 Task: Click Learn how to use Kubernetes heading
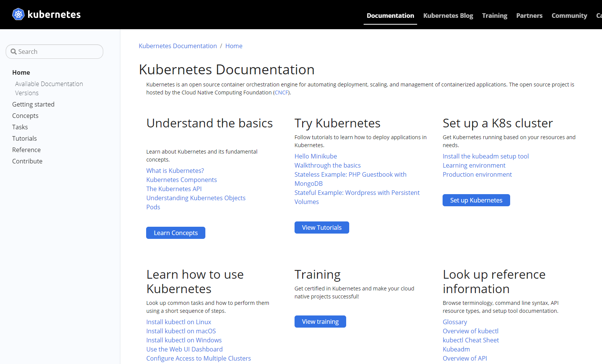(195, 282)
